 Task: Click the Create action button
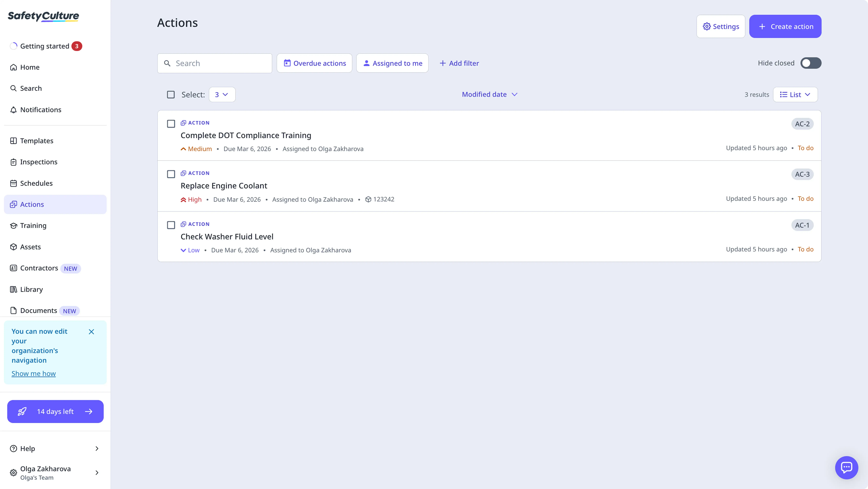click(785, 26)
